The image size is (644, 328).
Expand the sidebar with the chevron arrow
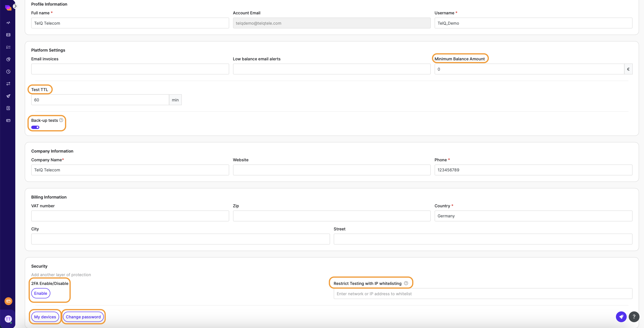click(15, 6)
